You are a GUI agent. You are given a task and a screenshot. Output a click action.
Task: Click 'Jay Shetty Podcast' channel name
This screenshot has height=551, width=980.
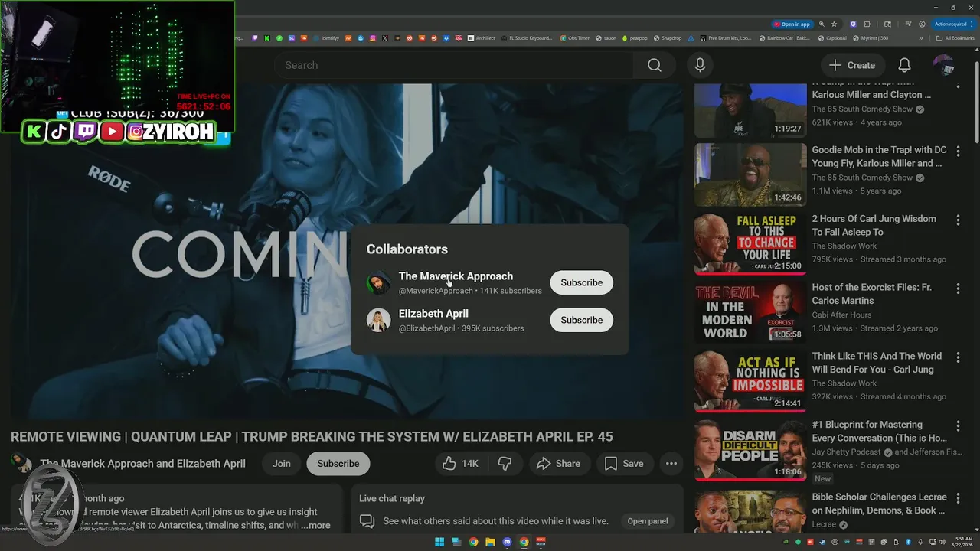(848, 452)
